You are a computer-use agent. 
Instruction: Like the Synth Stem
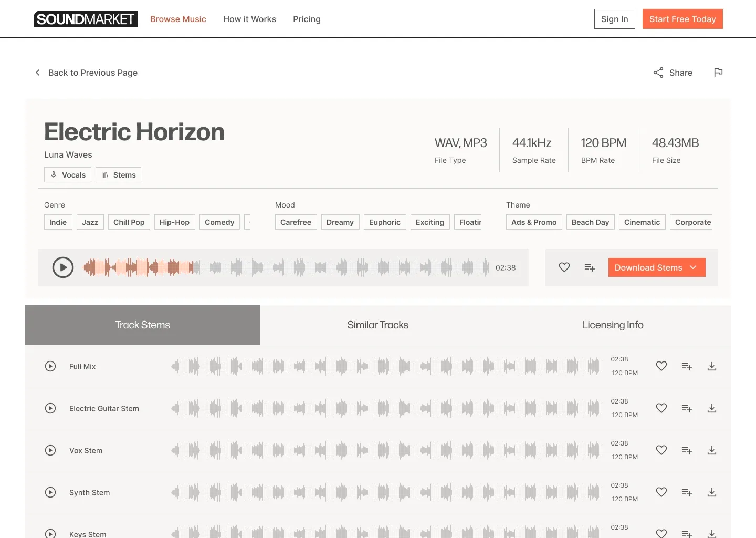pyautogui.click(x=661, y=492)
